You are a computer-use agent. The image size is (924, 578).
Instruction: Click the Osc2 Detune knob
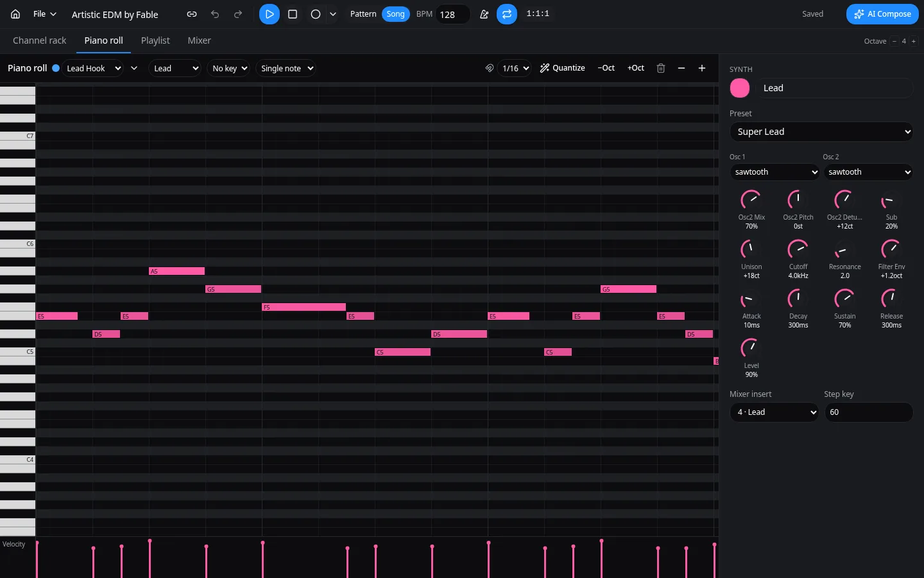(x=844, y=200)
